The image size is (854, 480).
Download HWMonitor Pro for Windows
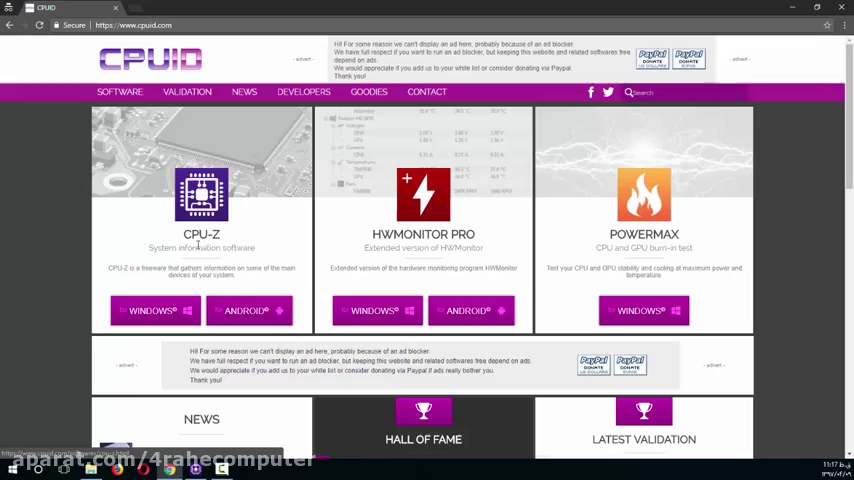pyautogui.click(x=377, y=311)
